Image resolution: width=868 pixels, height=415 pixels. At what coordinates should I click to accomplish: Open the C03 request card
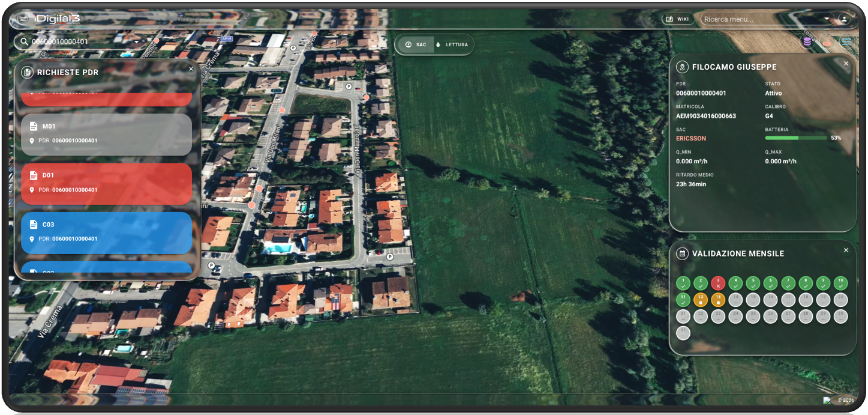[x=107, y=232]
